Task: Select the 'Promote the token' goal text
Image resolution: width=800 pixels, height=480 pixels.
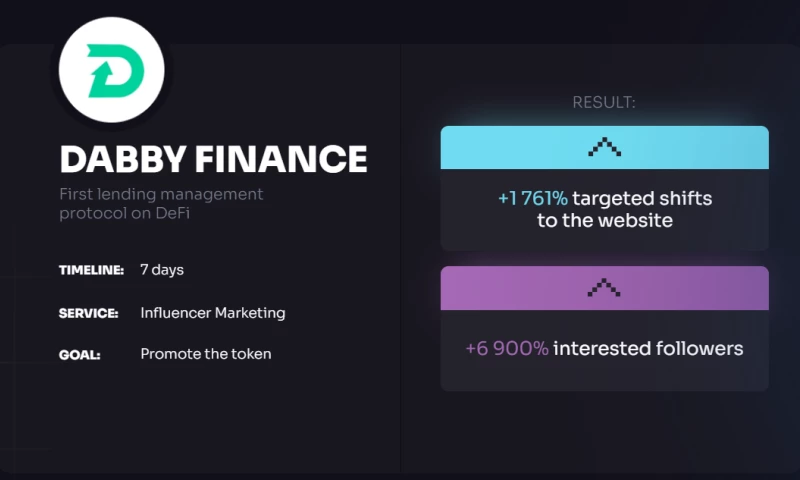Action: pyautogui.click(x=206, y=354)
